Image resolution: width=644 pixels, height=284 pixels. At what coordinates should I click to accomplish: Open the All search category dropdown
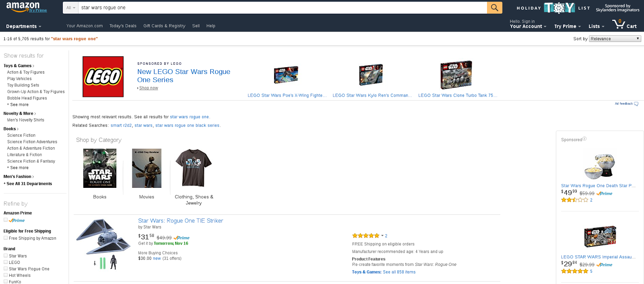[71, 8]
